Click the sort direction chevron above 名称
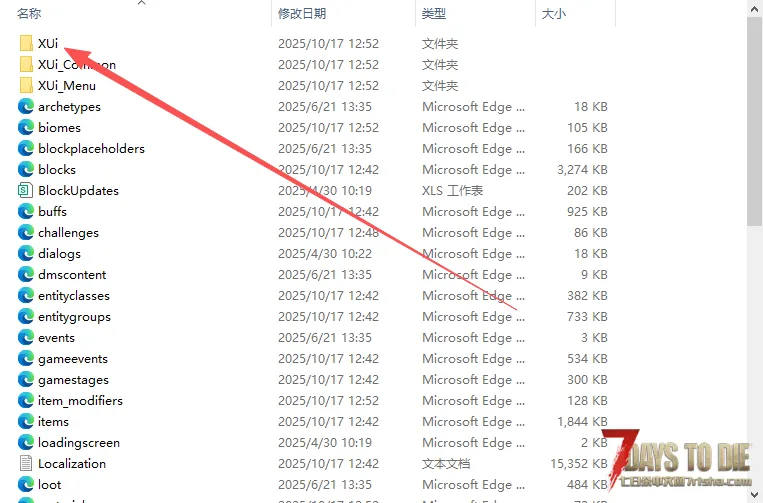 point(141,3)
